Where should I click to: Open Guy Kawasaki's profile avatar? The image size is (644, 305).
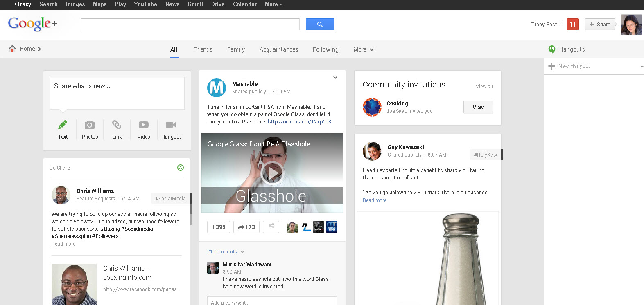[x=372, y=151]
